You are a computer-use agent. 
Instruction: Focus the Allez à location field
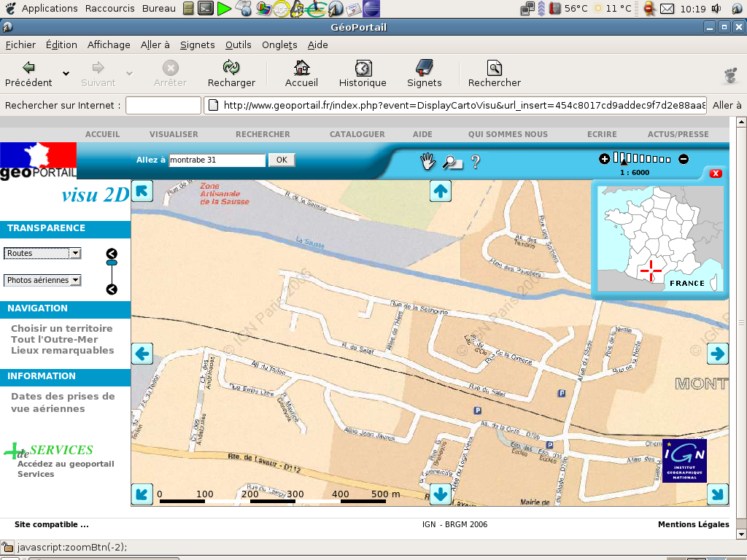(x=217, y=160)
